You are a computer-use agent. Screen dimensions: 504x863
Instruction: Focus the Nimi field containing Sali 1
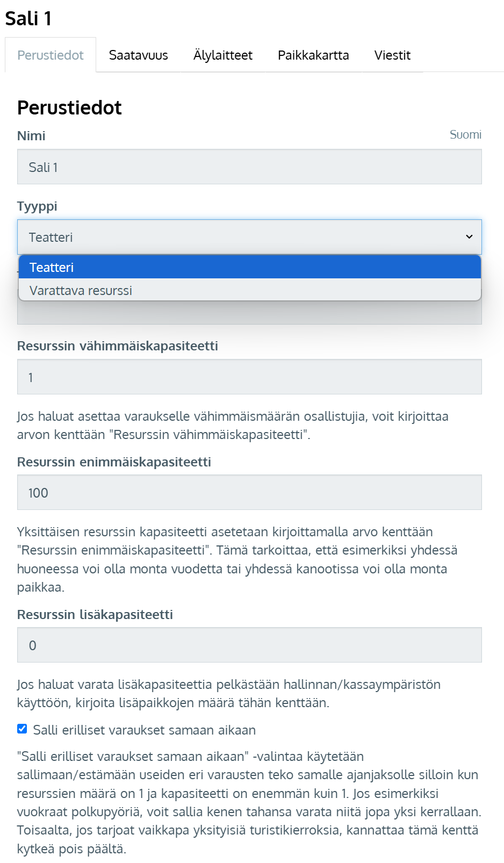[x=249, y=167]
